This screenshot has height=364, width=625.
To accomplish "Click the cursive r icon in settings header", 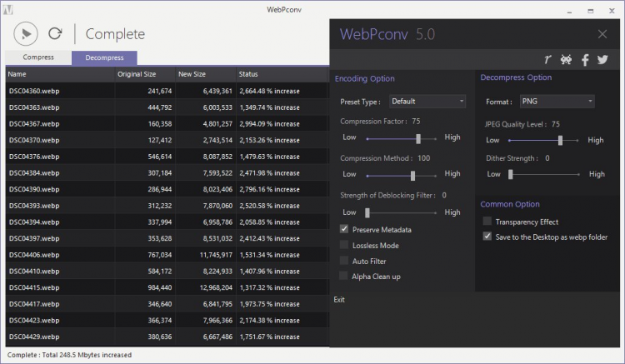I will click(547, 60).
